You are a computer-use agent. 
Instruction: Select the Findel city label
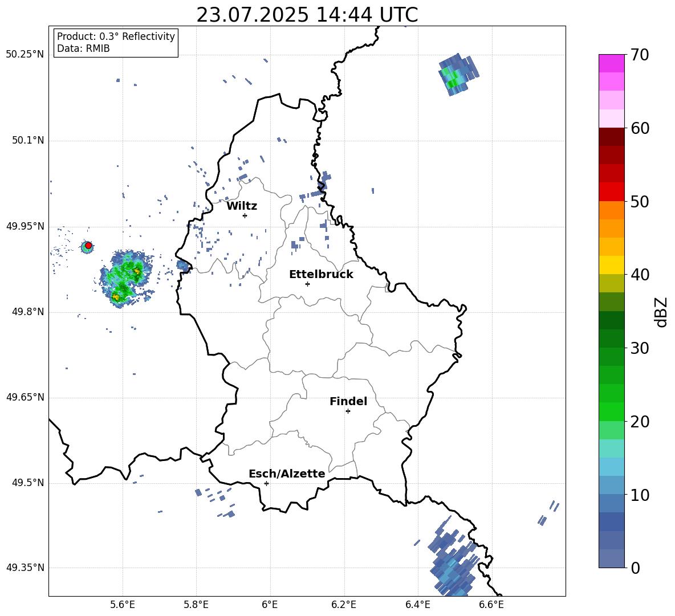point(348,401)
